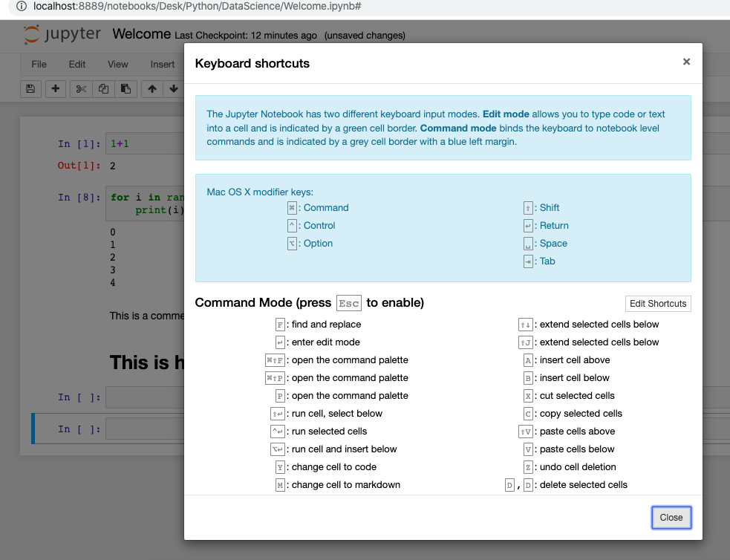Open the Insert menu

click(163, 64)
